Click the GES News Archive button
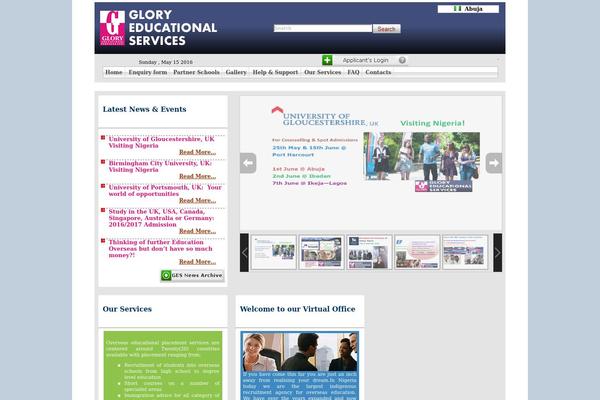 click(192, 275)
